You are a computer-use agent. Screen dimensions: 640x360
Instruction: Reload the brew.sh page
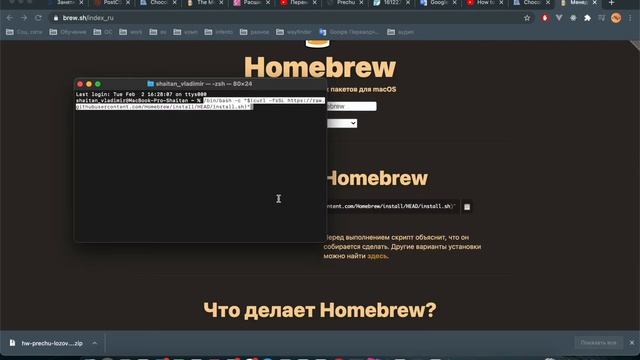38,18
